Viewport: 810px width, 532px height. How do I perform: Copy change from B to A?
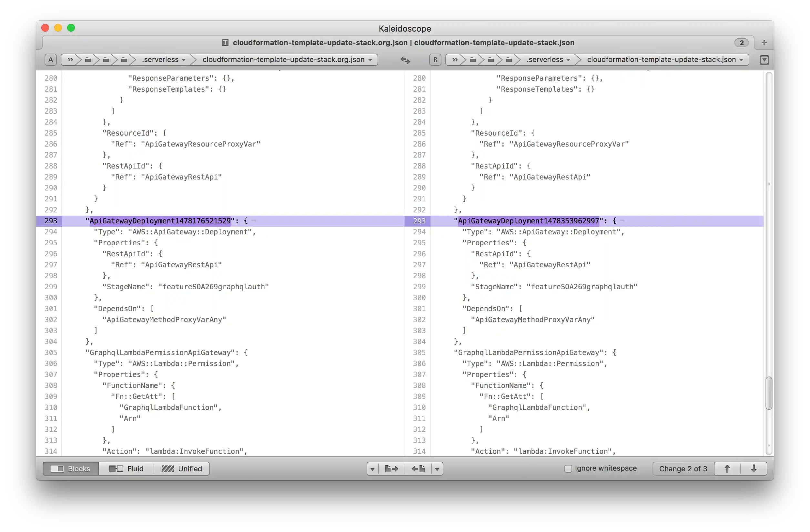[x=419, y=469]
